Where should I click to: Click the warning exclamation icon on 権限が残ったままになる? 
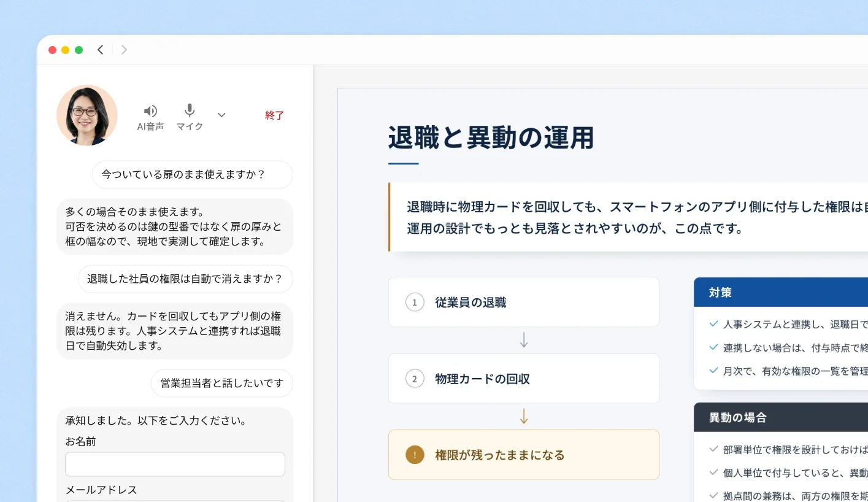tap(415, 455)
